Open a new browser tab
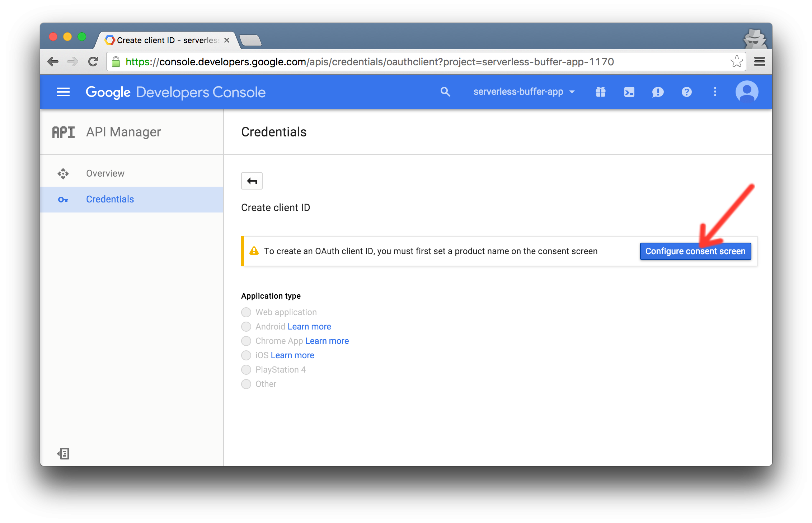The height and width of the screenshot is (523, 812). (250, 40)
